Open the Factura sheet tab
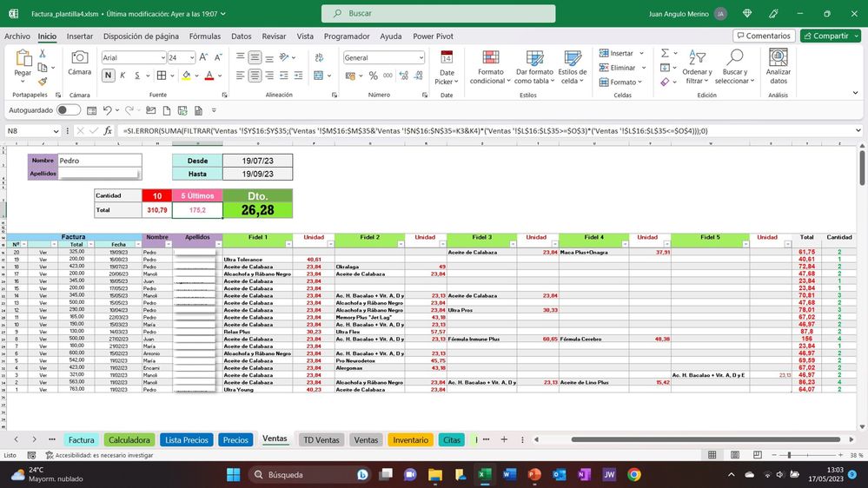868x488 pixels. pos(82,440)
